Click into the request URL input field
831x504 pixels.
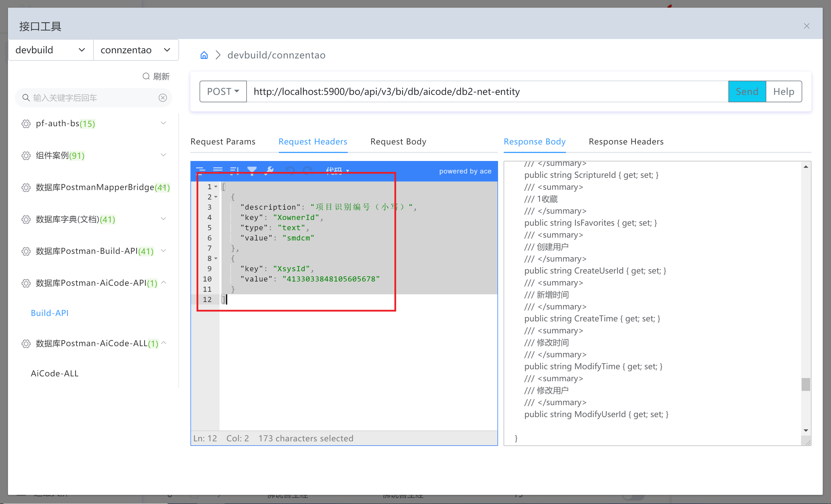click(487, 91)
